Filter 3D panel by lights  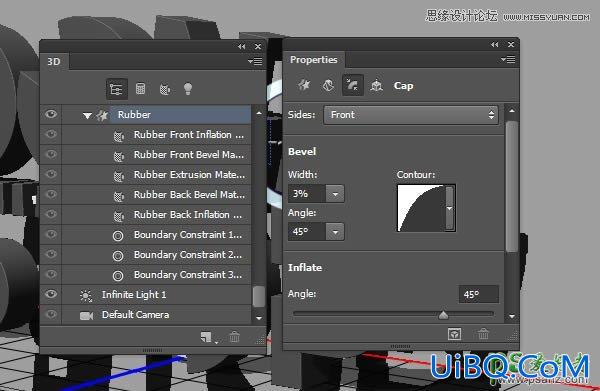[x=188, y=88]
